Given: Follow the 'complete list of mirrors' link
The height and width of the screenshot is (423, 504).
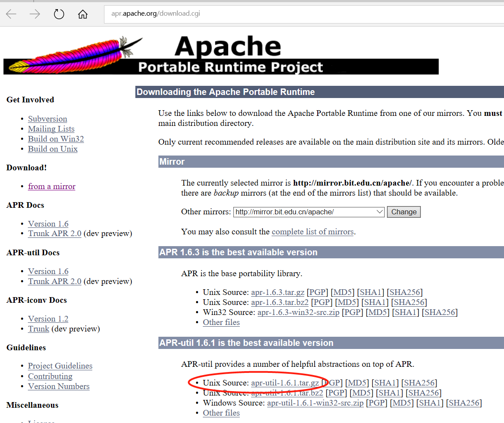Looking at the screenshot, I should coord(313,232).
